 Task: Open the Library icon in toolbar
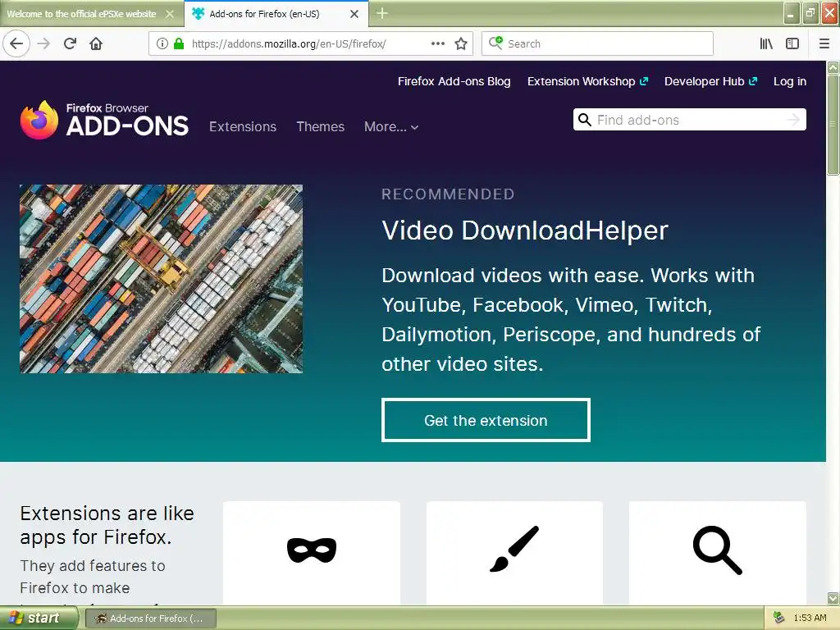tap(766, 43)
